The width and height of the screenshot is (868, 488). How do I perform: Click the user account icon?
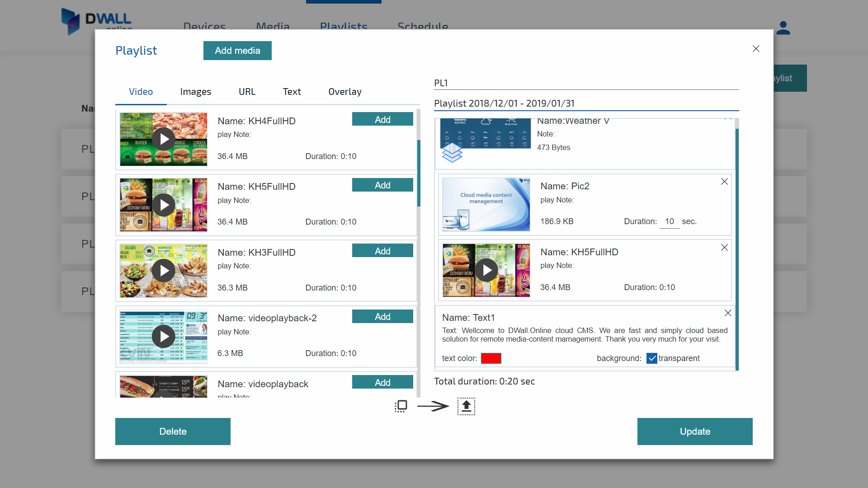[783, 28]
